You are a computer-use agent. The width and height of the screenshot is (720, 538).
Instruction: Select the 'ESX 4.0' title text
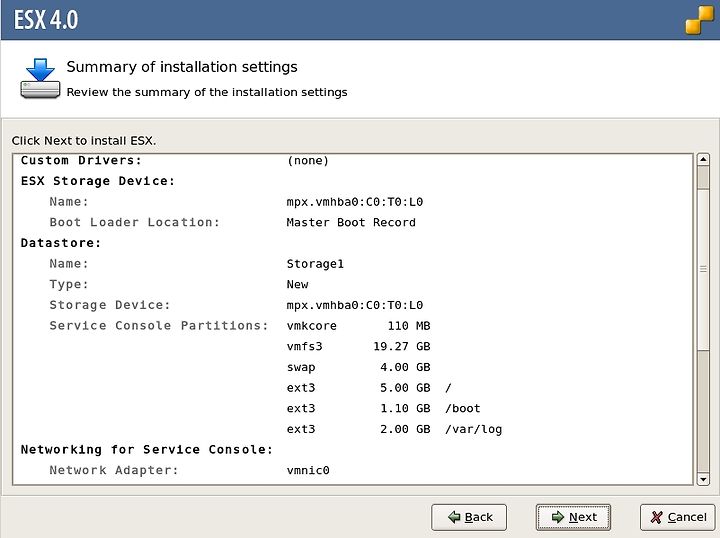(x=46, y=20)
